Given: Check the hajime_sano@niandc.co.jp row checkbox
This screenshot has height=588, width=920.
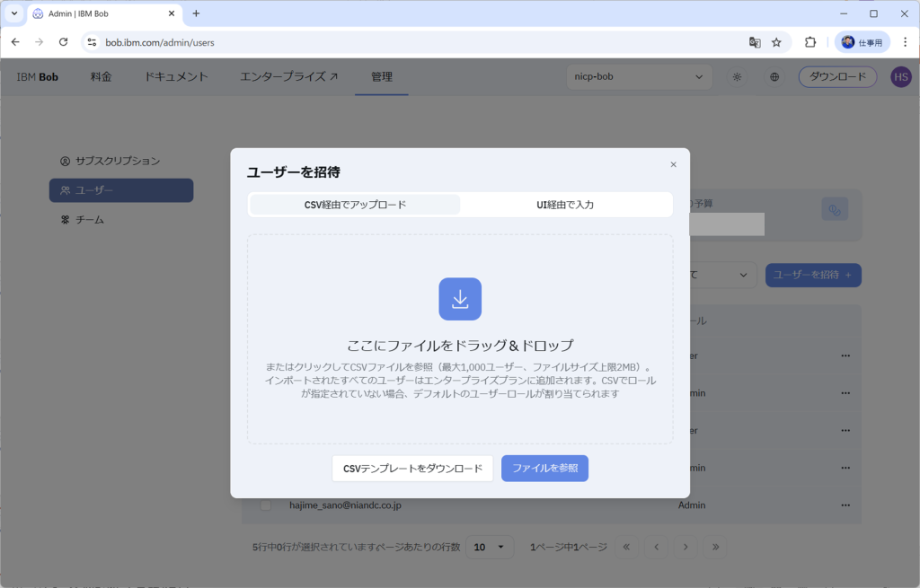Looking at the screenshot, I should 266,505.
